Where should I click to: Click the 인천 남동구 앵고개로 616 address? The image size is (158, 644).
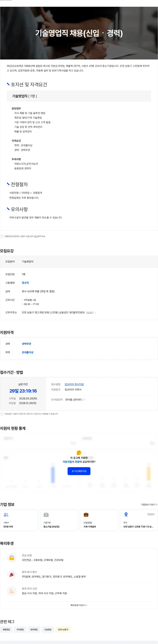click(53, 312)
